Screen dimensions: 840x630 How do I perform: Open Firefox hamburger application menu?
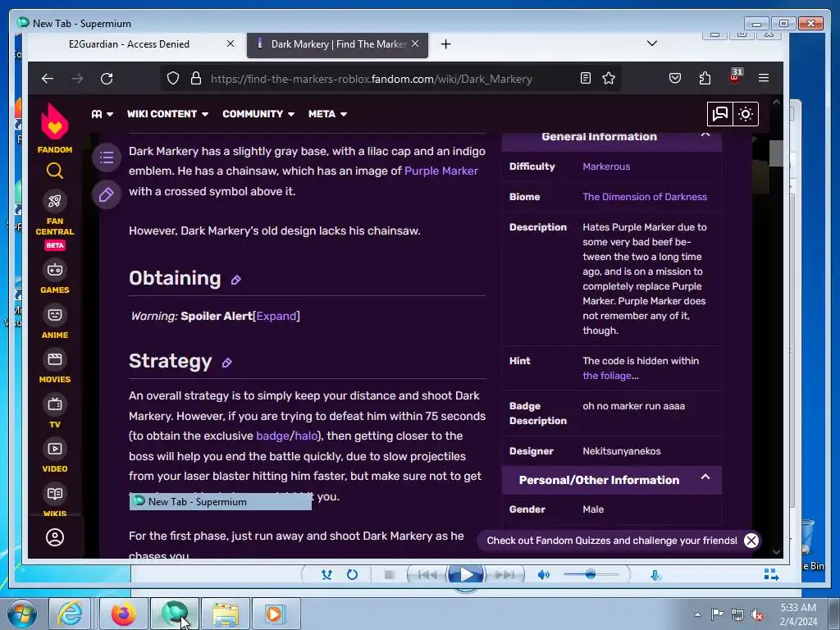tap(764, 78)
